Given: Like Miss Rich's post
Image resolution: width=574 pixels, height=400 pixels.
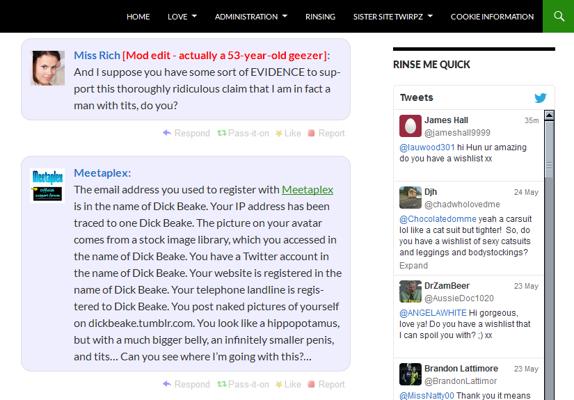Looking at the screenshot, I should pos(288,133).
